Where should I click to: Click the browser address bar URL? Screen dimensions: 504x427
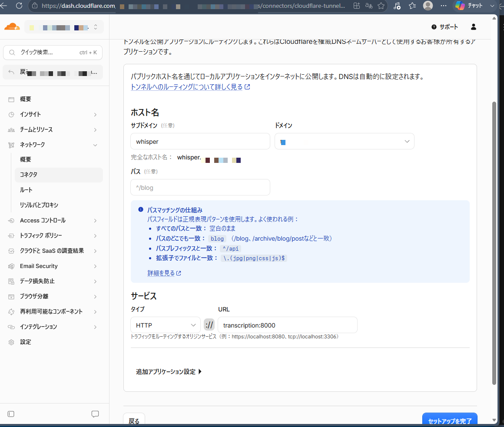click(x=193, y=6)
